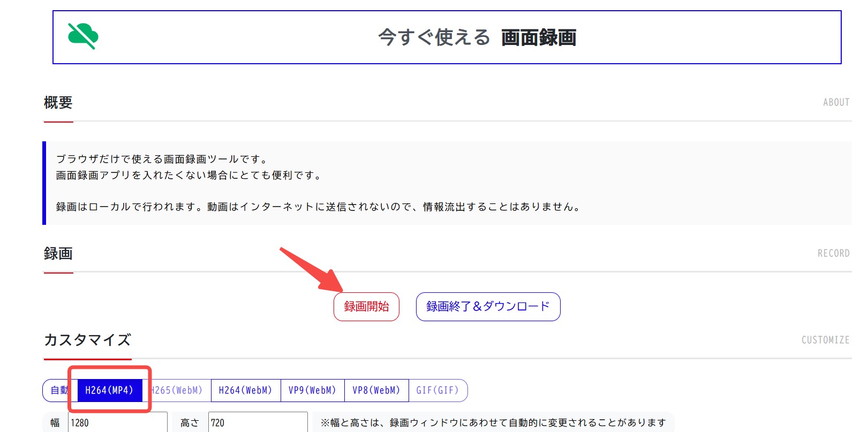Click the 幅 width field showing 1280
This screenshot has width=868, height=432.
point(117,422)
